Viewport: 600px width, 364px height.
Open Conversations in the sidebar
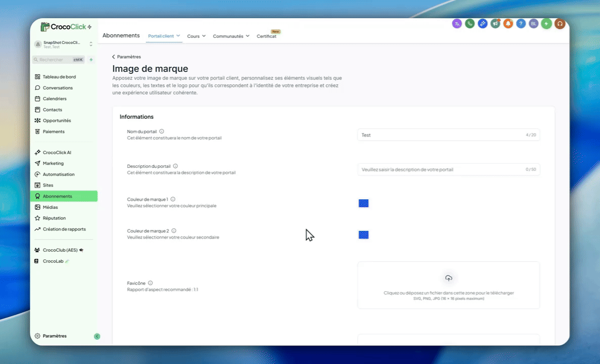[x=57, y=88]
